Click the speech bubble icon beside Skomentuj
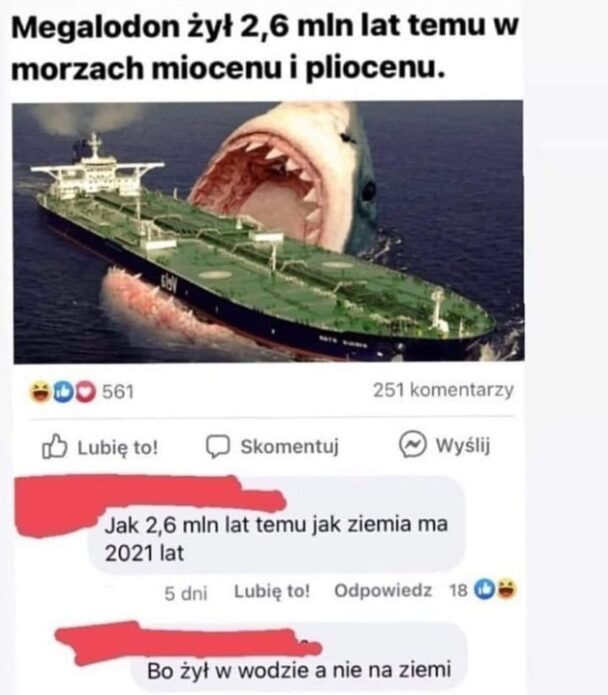The height and width of the screenshot is (695, 608). click(218, 446)
